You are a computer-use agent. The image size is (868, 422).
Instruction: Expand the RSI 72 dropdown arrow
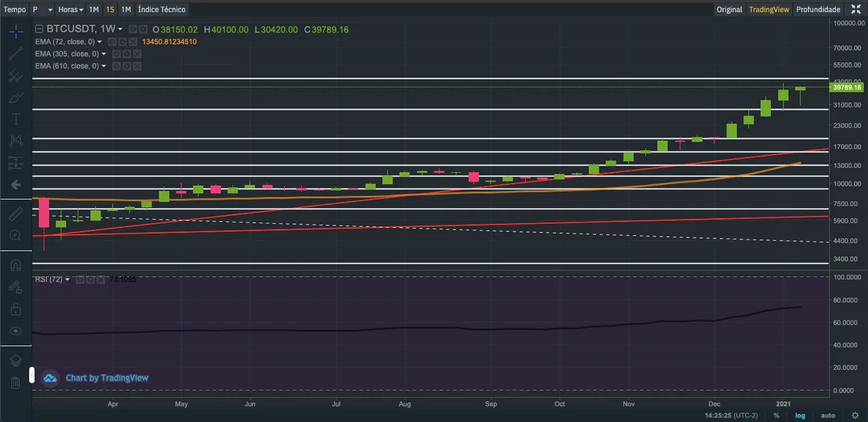point(67,279)
